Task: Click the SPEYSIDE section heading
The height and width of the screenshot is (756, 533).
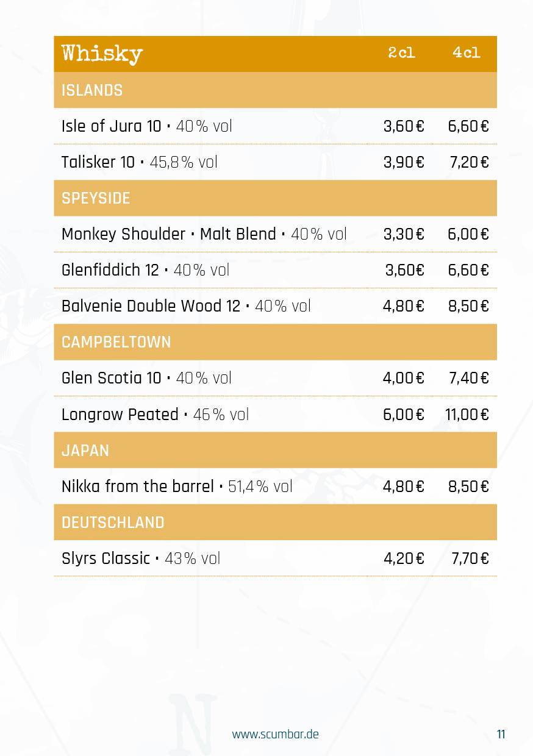Action: tap(96, 198)
